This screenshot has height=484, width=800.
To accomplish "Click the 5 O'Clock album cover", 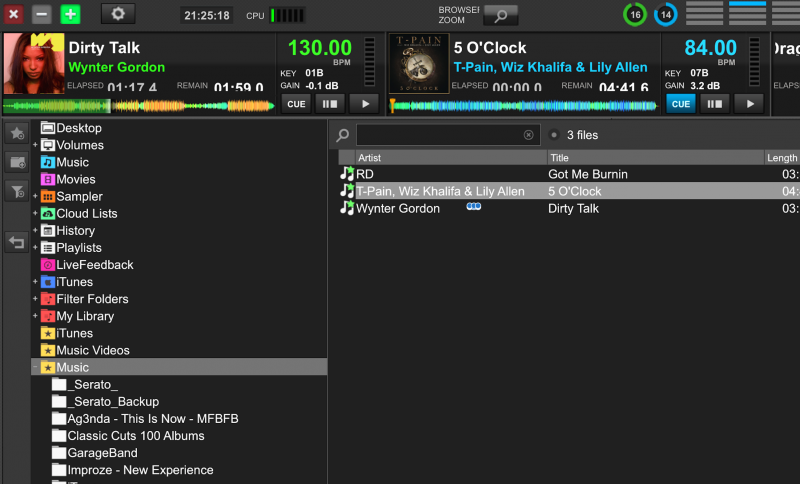I will click(x=419, y=63).
